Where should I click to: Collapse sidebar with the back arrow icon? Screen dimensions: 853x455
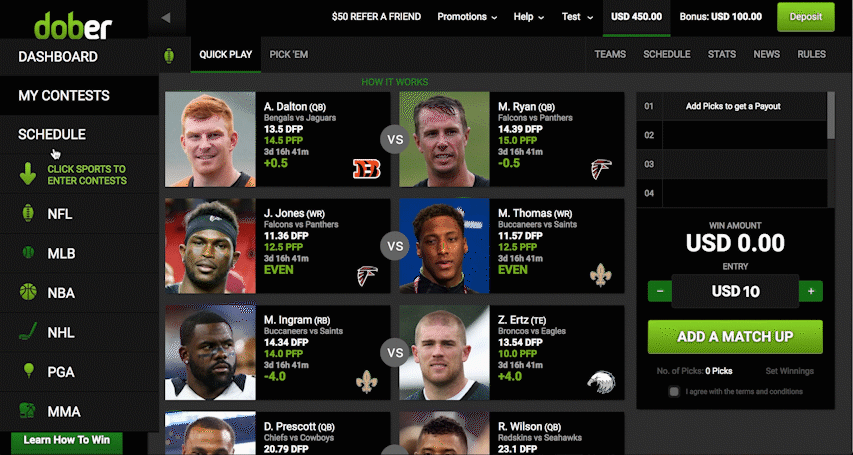coord(166,17)
